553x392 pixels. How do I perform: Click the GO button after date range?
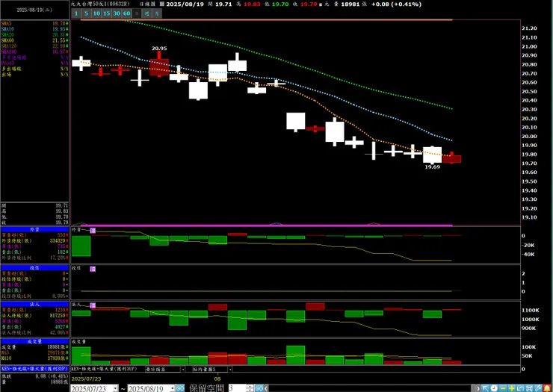tap(180, 388)
